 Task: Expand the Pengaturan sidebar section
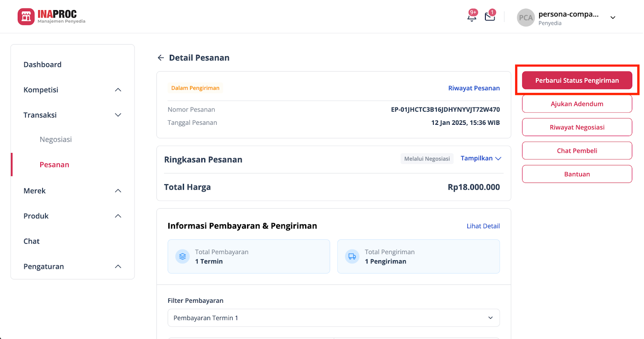pyautogui.click(x=118, y=267)
